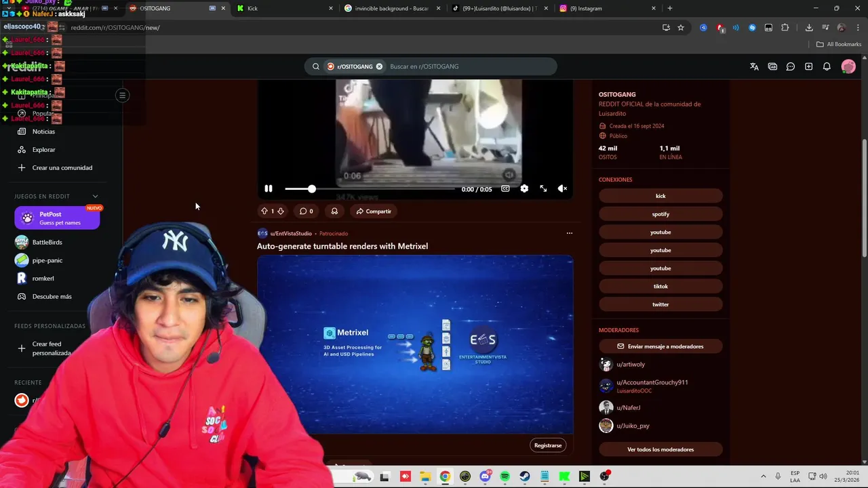Click the install app icon in address bar

tap(666, 28)
